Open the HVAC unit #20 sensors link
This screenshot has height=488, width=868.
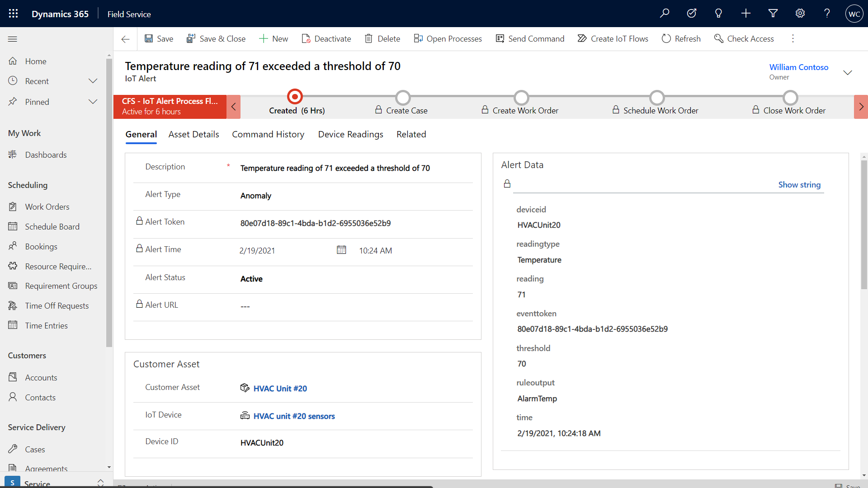click(x=294, y=415)
